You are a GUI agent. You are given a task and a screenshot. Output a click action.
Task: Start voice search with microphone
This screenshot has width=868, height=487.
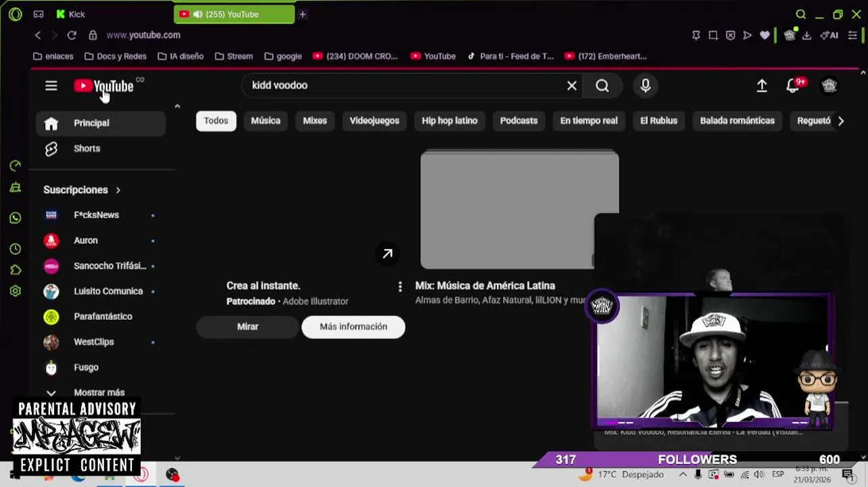pyautogui.click(x=646, y=86)
